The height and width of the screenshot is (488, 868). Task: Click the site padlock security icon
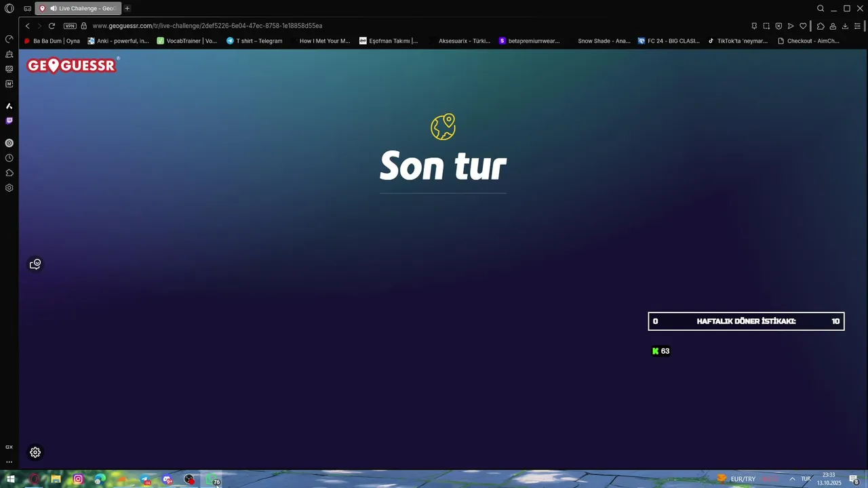tap(84, 26)
